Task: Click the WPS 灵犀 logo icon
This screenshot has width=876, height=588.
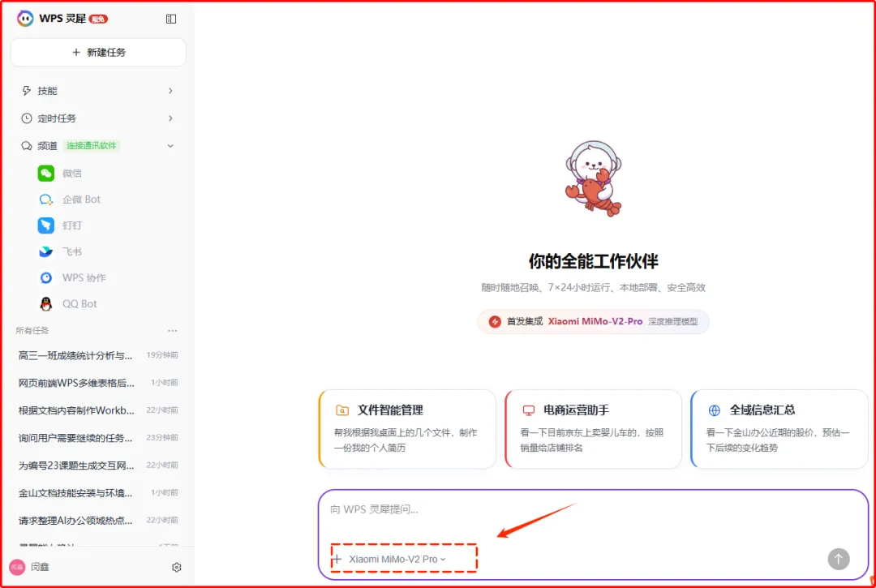Action: 25,19
